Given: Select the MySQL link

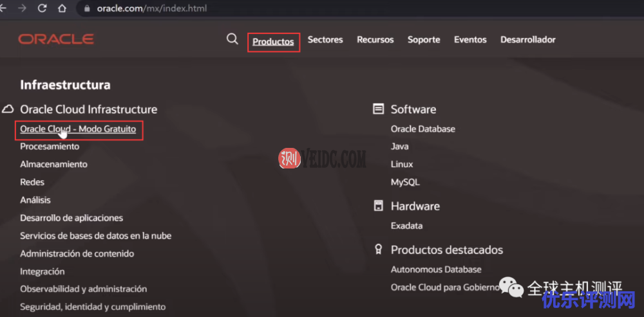Looking at the screenshot, I should point(405,182).
